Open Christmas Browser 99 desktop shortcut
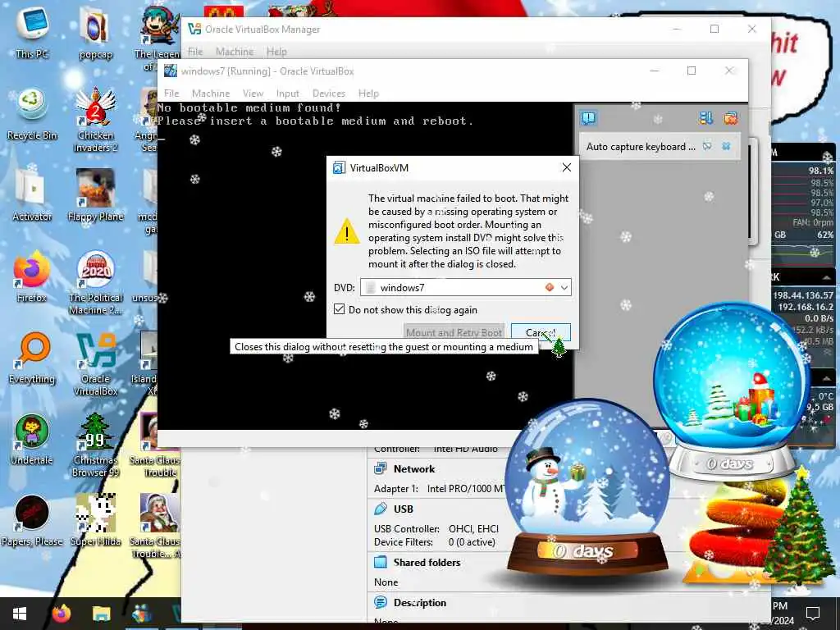Viewport: 840px width, 630px height. point(95,445)
